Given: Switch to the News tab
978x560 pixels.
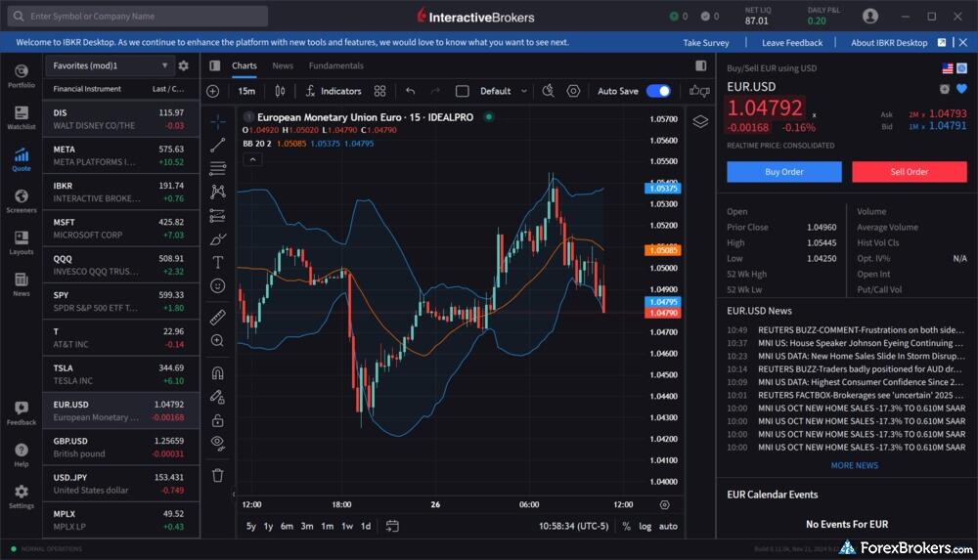Looking at the screenshot, I should [283, 65].
